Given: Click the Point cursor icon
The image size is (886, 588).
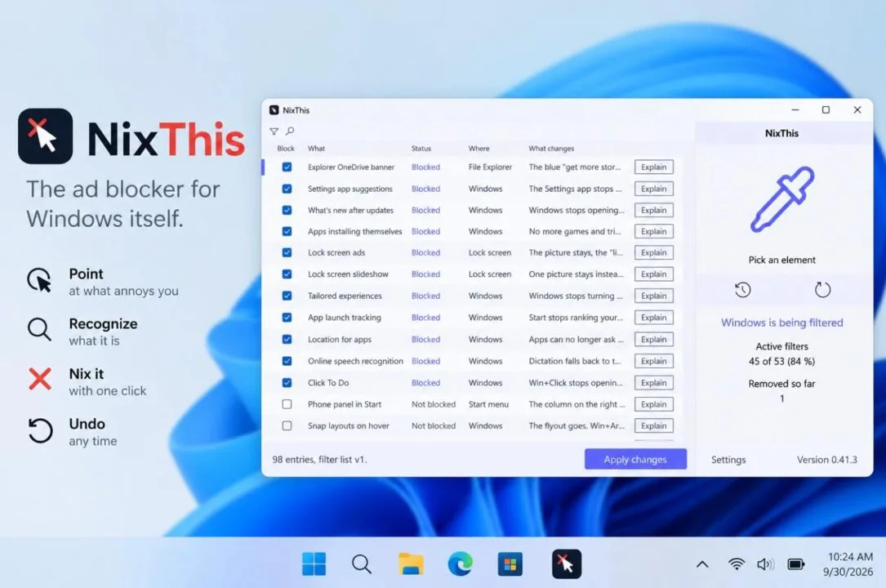Looking at the screenshot, I should pos(39,280).
